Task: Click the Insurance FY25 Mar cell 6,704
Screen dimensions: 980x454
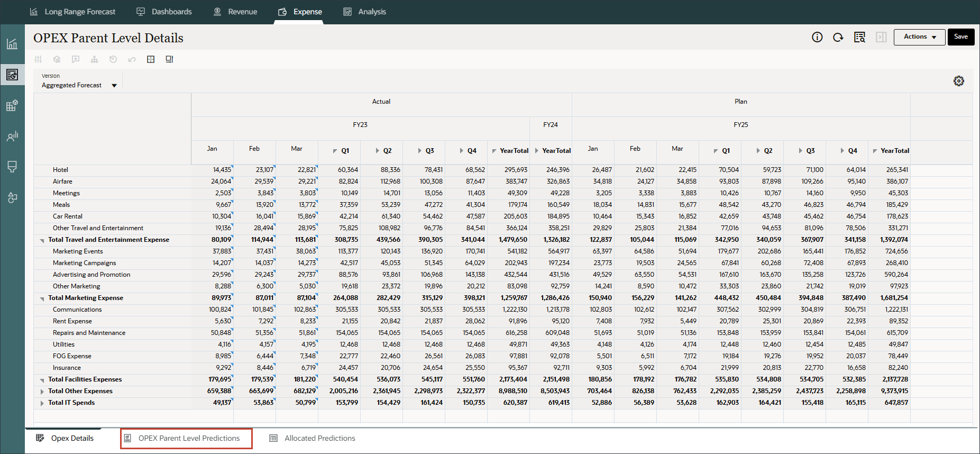Action: point(678,368)
